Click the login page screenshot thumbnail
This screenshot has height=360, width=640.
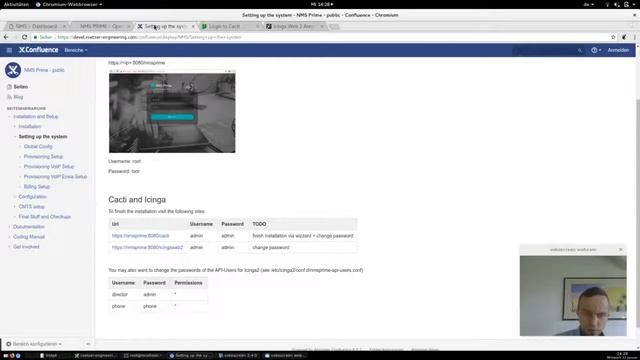(x=172, y=111)
